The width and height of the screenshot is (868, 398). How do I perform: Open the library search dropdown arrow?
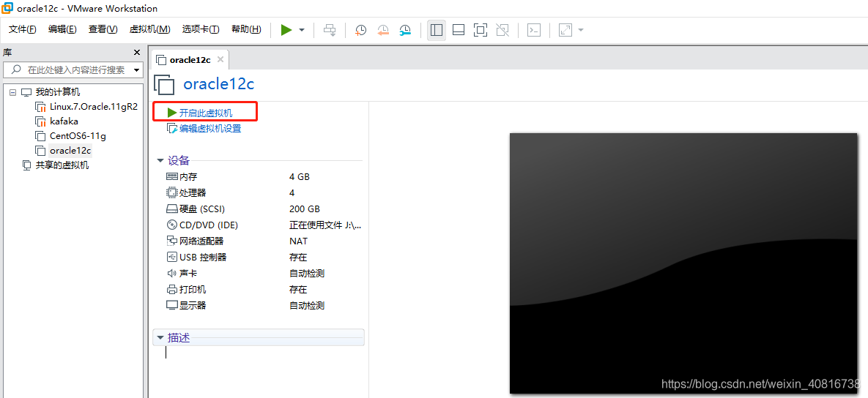[x=137, y=70]
